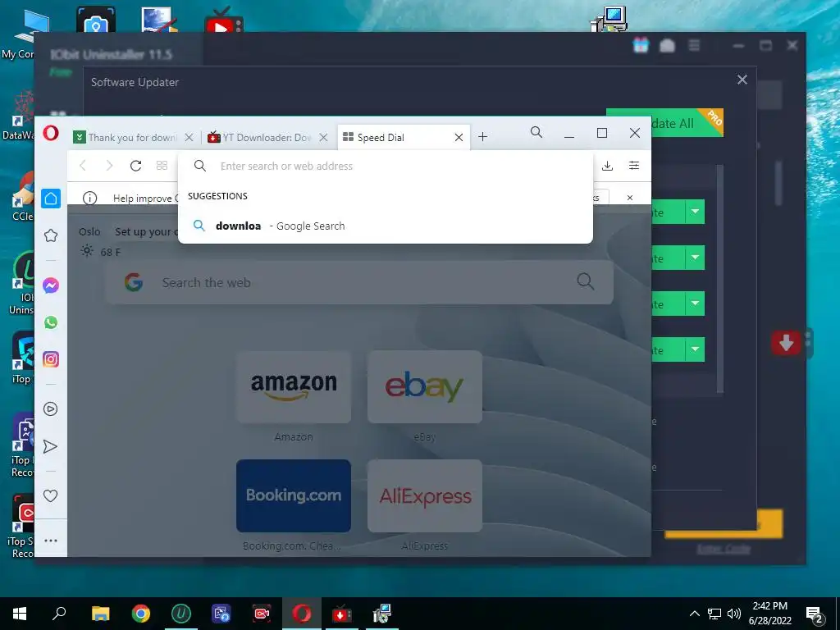840x630 pixels.
Task: Open File Explorer from taskbar
Action: pos(100,614)
